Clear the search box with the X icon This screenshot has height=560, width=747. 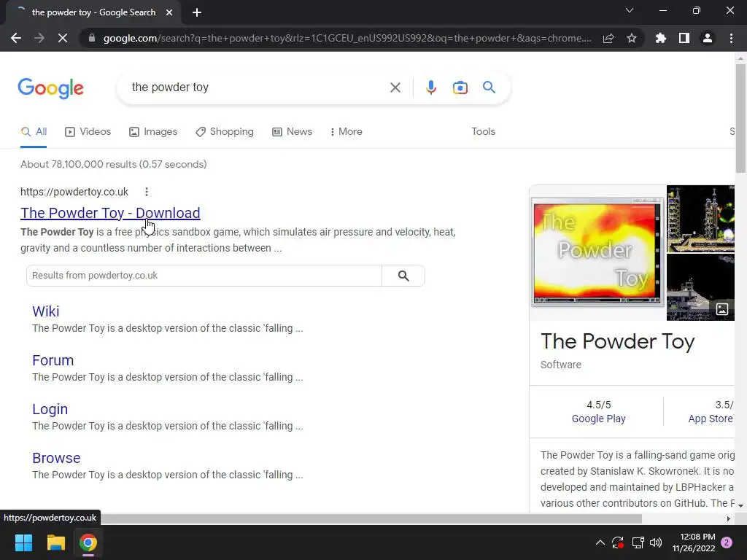click(395, 87)
